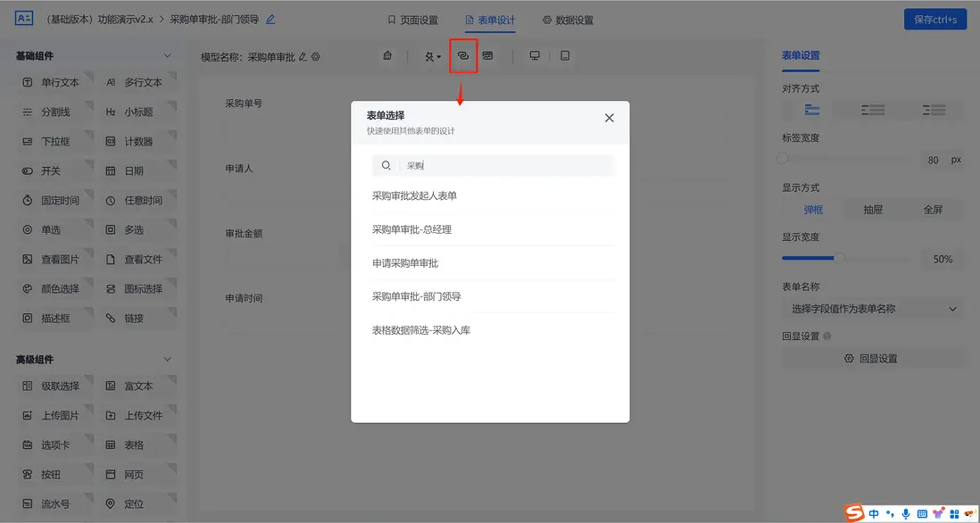Open desktop preview via monitor icon
Viewport: 980px width, 523px height.
click(x=534, y=54)
